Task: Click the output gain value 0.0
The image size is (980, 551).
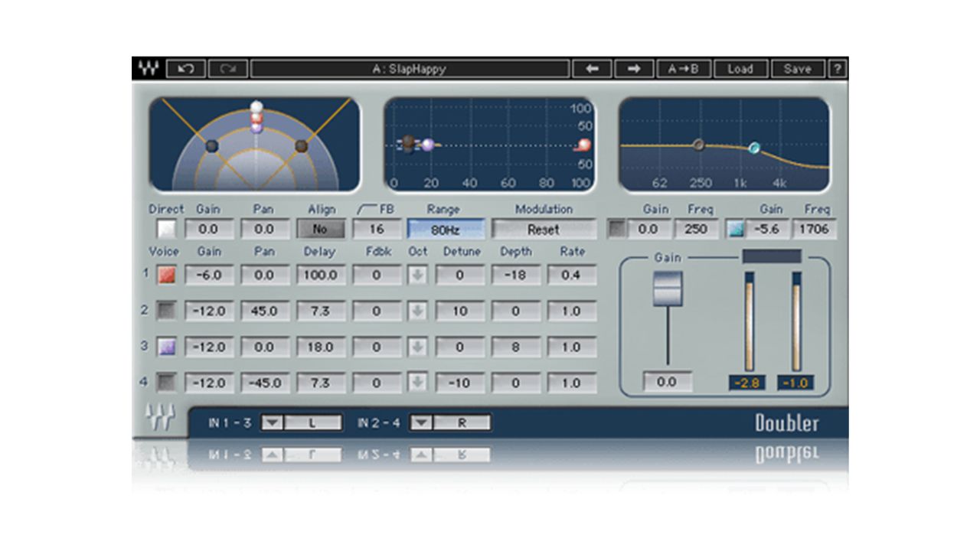Action: (668, 381)
